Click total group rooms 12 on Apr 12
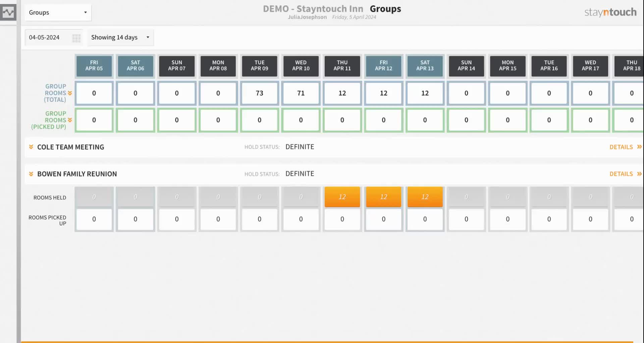Viewport: 644px width, 343px height. click(x=384, y=93)
